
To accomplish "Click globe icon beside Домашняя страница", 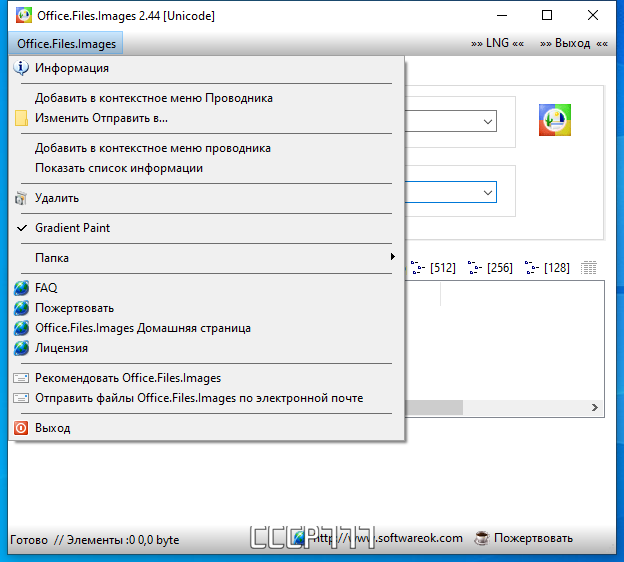I will pos(21,328).
